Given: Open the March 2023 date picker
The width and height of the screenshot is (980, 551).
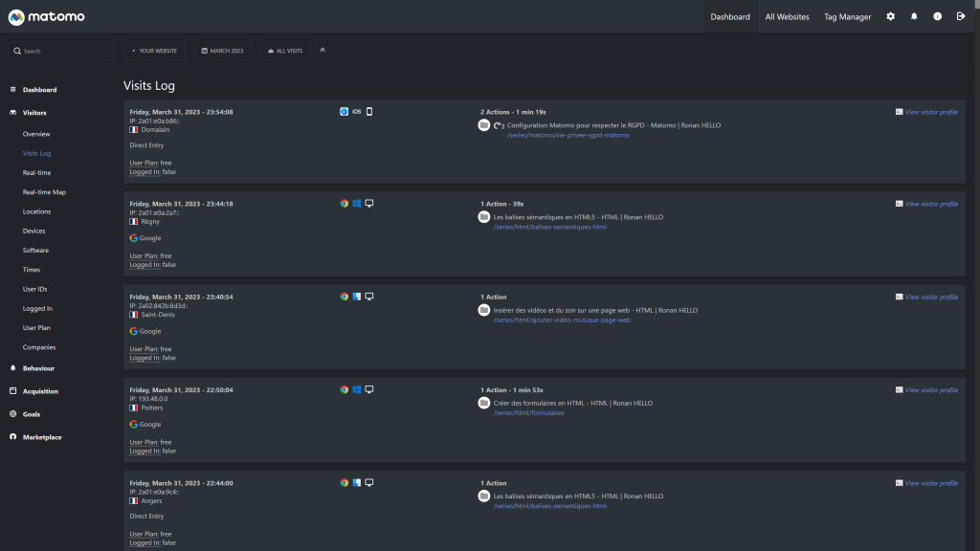Looking at the screenshot, I should click(223, 51).
